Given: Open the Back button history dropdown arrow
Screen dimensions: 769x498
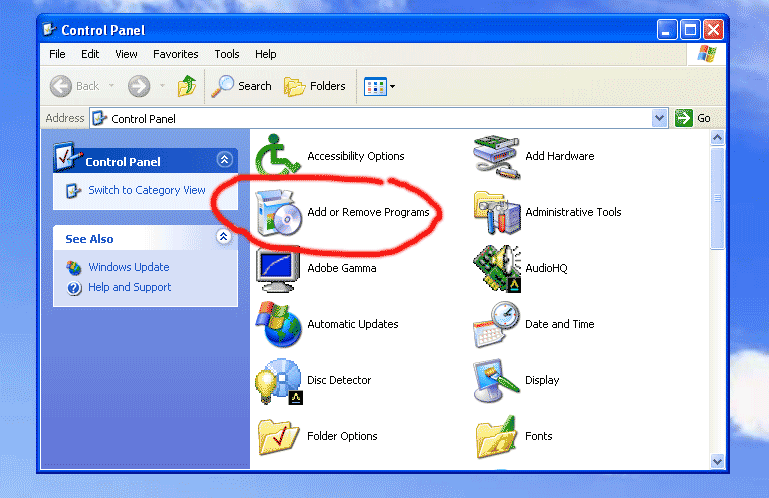Looking at the screenshot, I should pyautogui.click(x=111, y=86).
